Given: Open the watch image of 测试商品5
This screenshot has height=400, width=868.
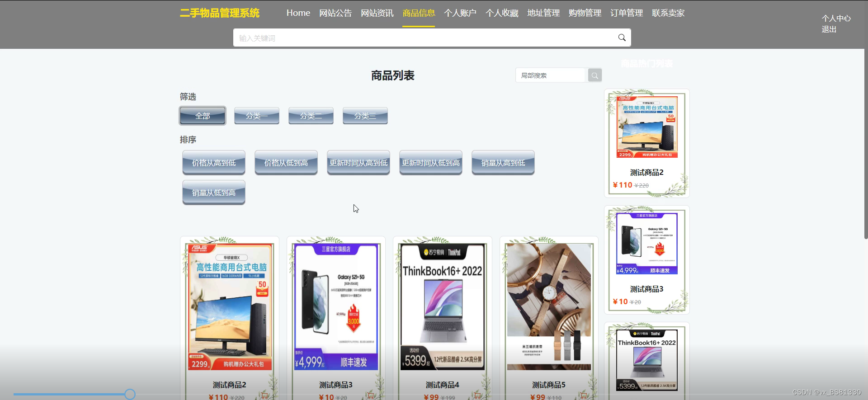Looking at the screenshot, I should (549, 307).
